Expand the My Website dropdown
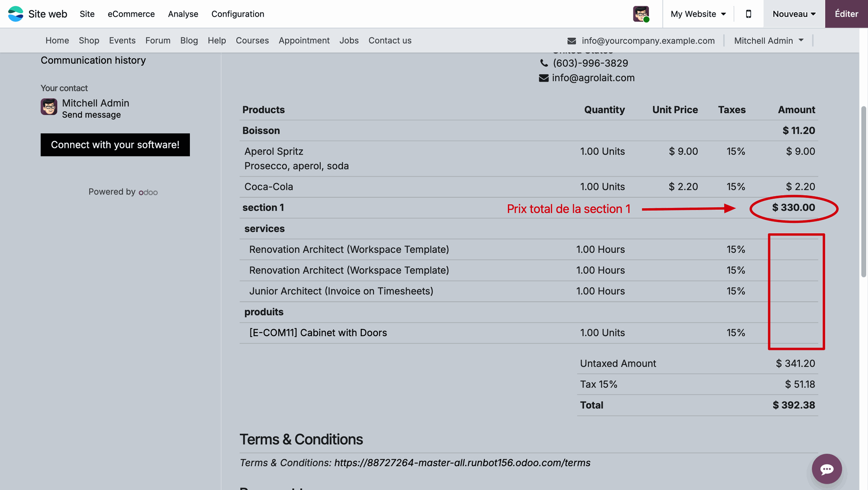868x490 pixels. (x=698, y=14)
